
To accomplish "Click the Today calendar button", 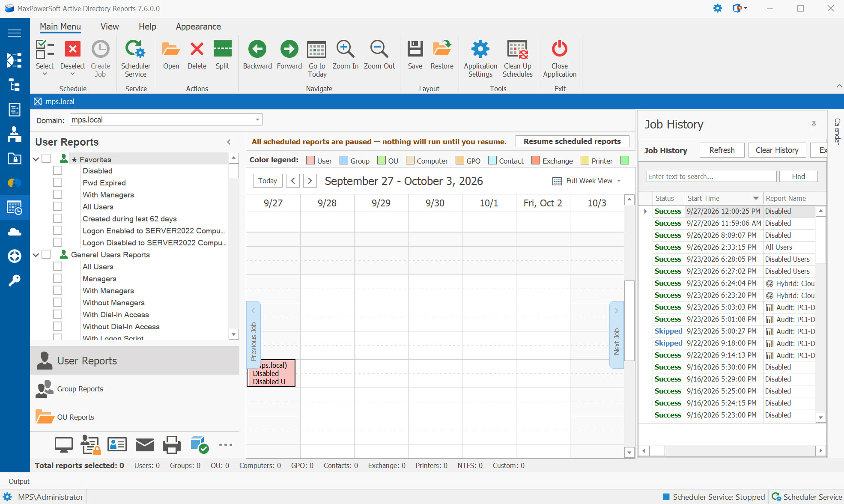I will coord(268,181).
